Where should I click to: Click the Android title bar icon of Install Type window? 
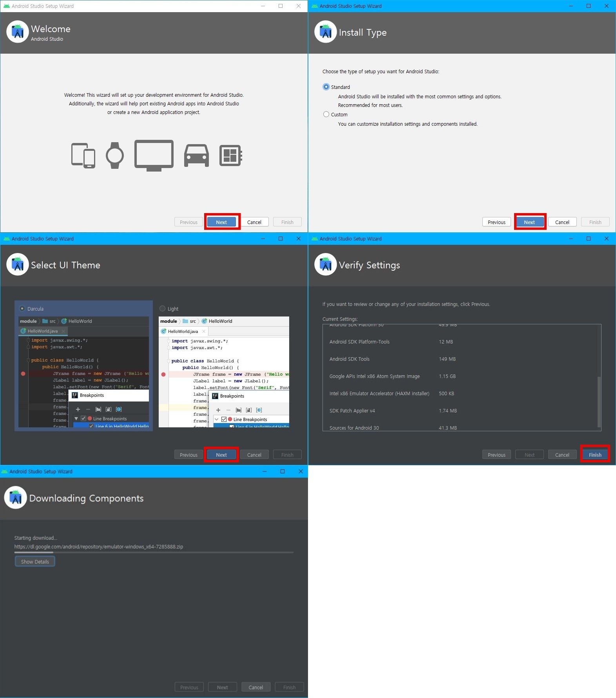click(314, 6)
